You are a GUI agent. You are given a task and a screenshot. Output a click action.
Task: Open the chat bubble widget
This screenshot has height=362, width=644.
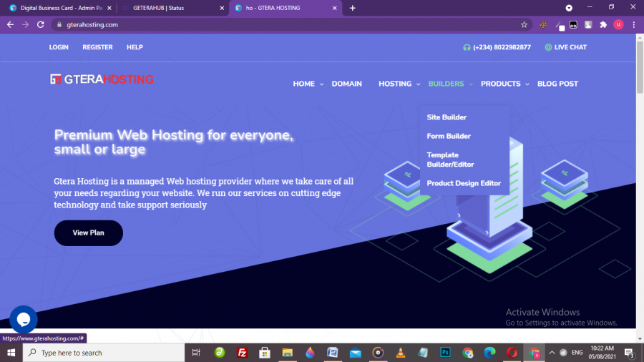(24, 319)
